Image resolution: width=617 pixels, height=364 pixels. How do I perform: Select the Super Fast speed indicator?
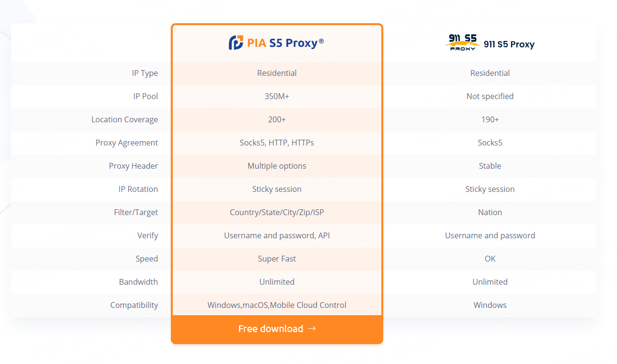pos(277,259)
